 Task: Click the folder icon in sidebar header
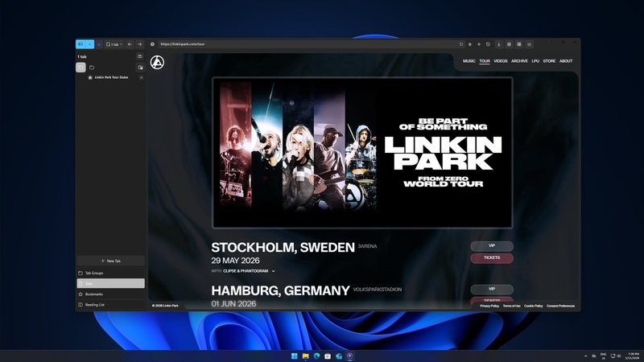point(92,68)
